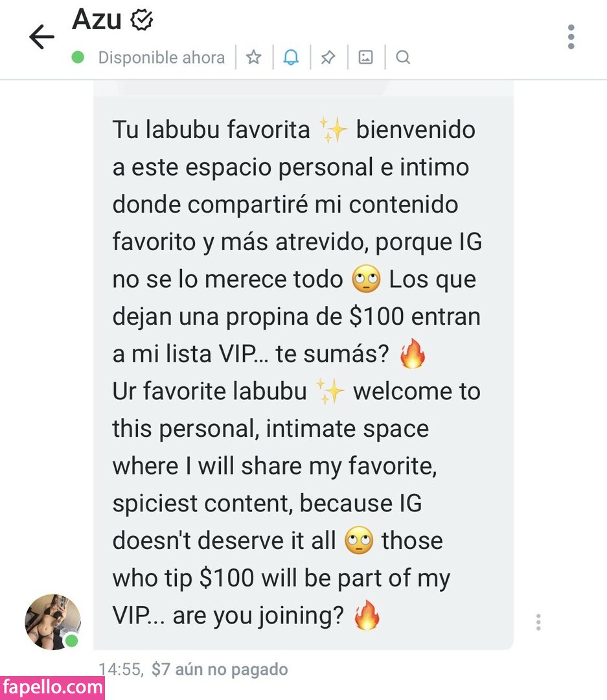This screenshot has width=607, height=700.
Task: Toggle notifications with the bell icon
Action: point(291,57)
